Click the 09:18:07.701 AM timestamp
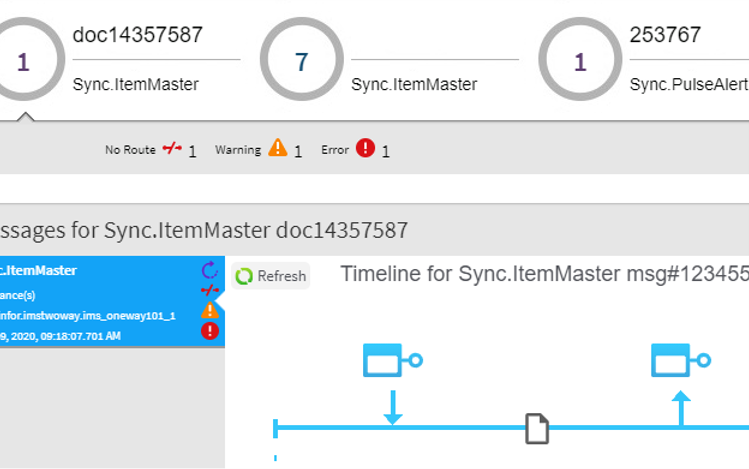This screenshot has width=749, height=469. (80, 336)
